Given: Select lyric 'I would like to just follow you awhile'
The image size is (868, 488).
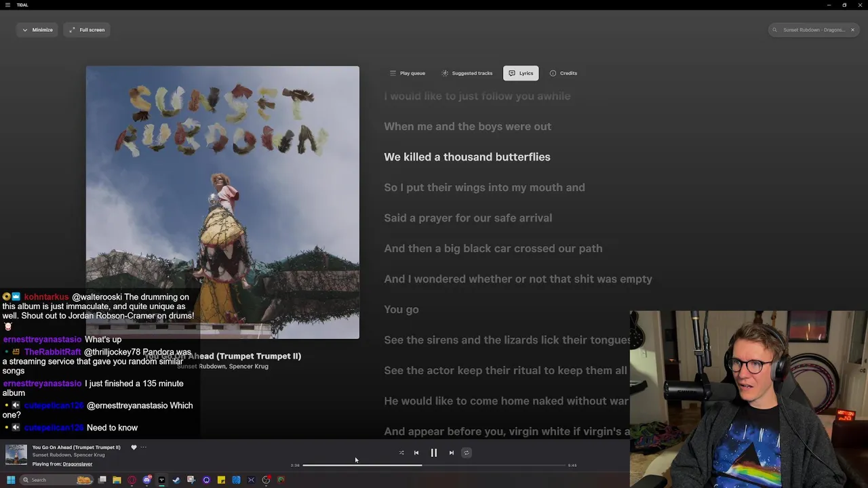Looking at the screenshot, I should (477, 96).
